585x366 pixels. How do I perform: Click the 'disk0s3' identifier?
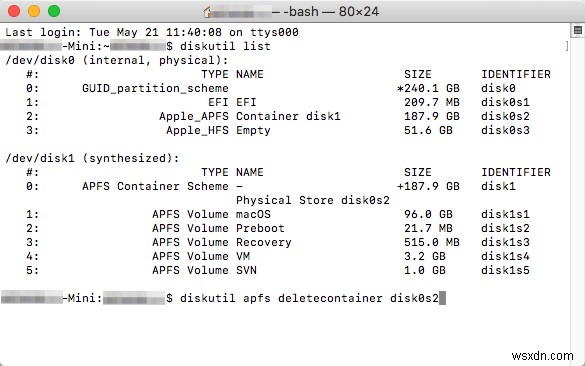click(x=505, y=130)
